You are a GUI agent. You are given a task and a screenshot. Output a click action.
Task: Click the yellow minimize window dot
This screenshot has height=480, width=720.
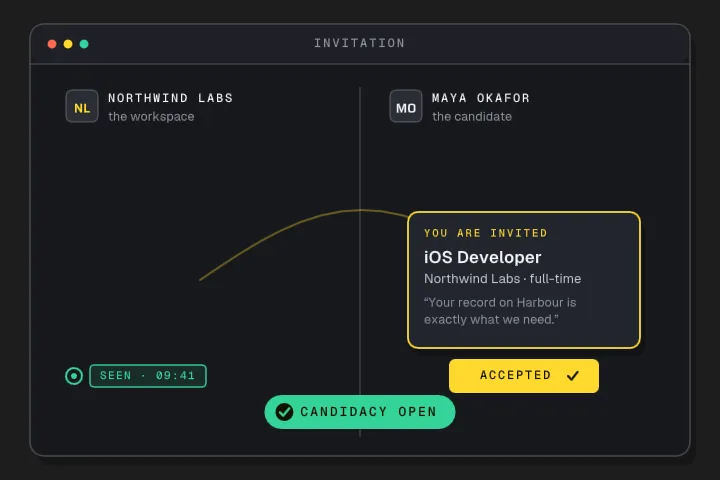[68, 44]
